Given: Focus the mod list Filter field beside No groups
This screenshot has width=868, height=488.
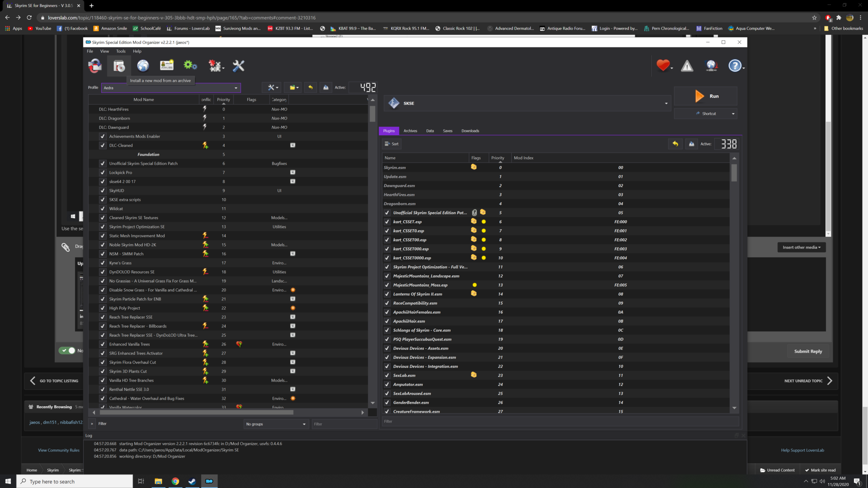Looking at the screenshot, I should click(344, 424).
